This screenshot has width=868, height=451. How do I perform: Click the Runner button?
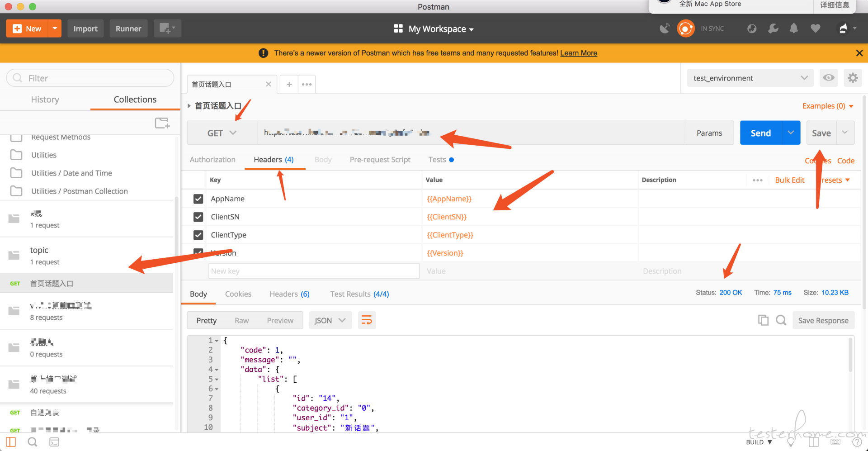click(128, 28)
